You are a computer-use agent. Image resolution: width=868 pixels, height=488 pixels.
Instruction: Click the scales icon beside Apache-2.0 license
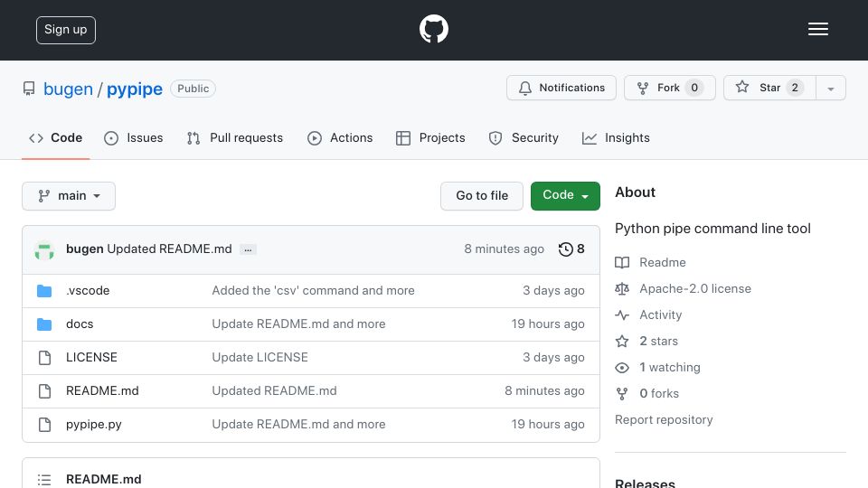[622, 289]
